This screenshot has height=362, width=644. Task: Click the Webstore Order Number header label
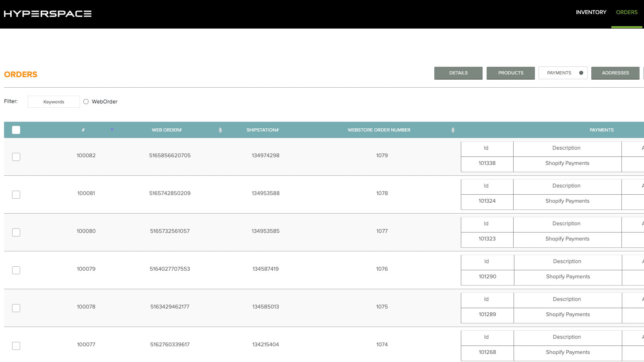(379, 130)
